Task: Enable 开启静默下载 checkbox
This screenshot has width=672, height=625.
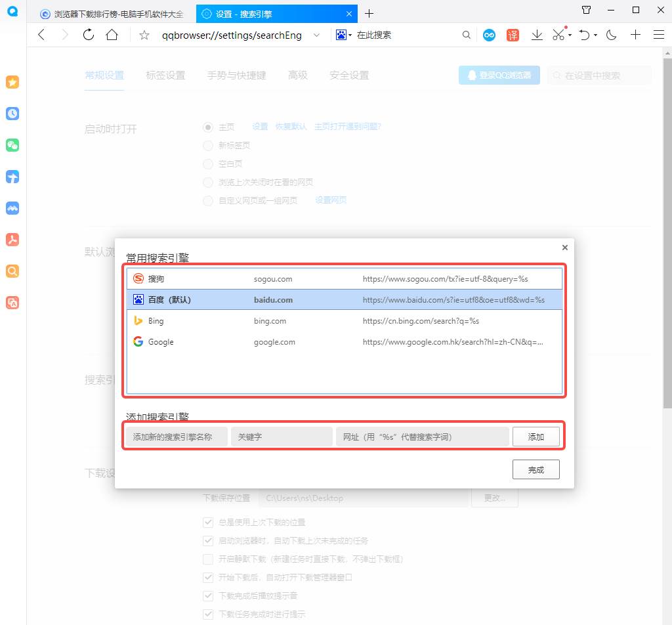Action: (x=208, y=559)
